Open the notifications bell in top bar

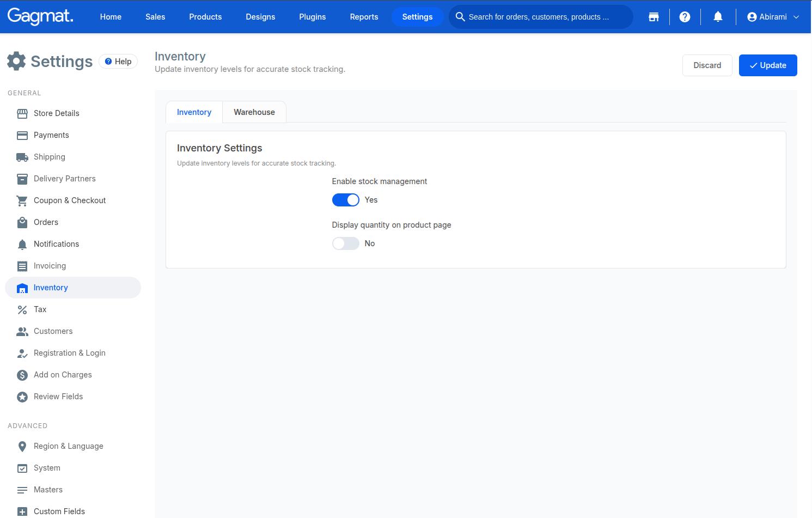click(718, 17)
